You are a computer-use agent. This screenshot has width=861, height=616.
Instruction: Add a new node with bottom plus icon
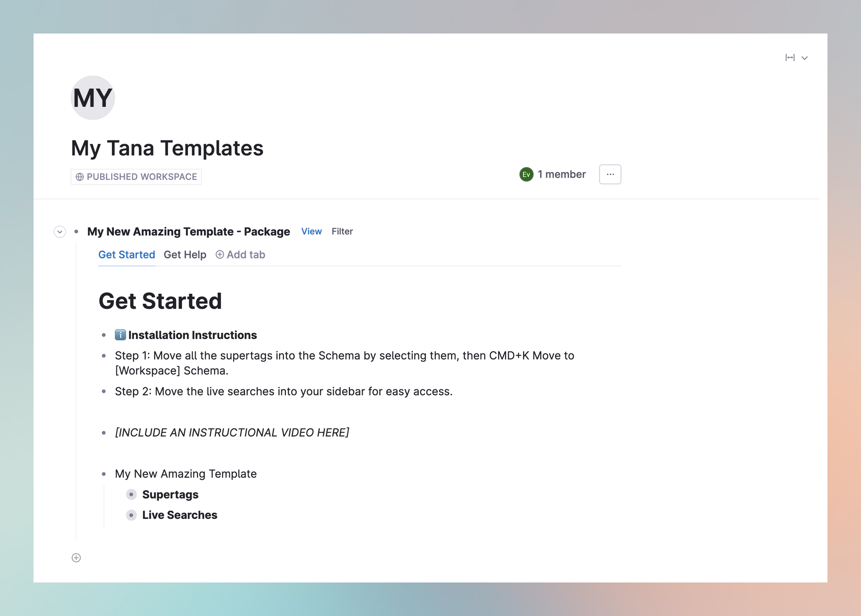point(76,558)
